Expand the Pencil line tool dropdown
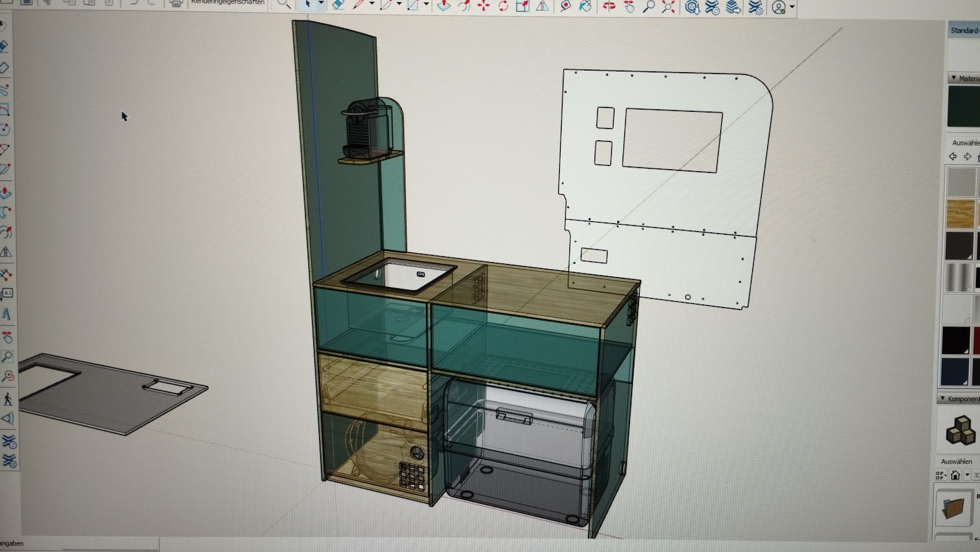The image size is (980, 552). [x=371, y=4]
